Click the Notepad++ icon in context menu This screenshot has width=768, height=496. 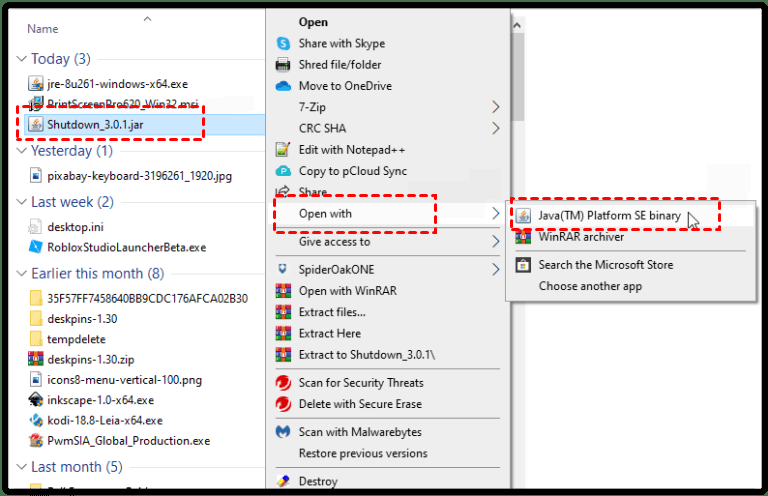283,150
